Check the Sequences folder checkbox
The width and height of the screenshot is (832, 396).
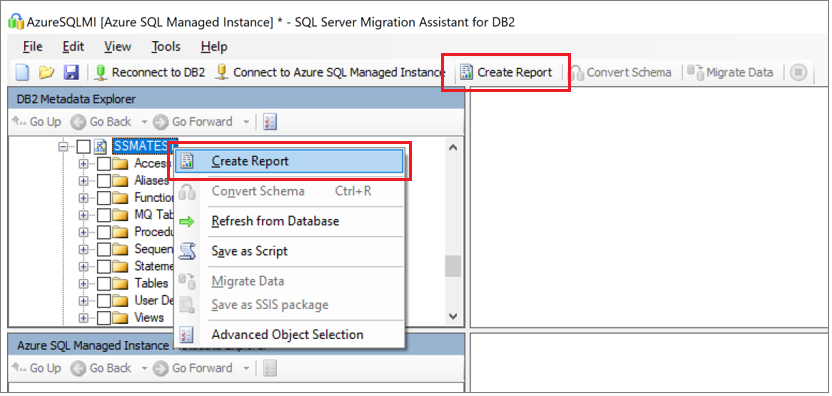[x=103, y=249]
